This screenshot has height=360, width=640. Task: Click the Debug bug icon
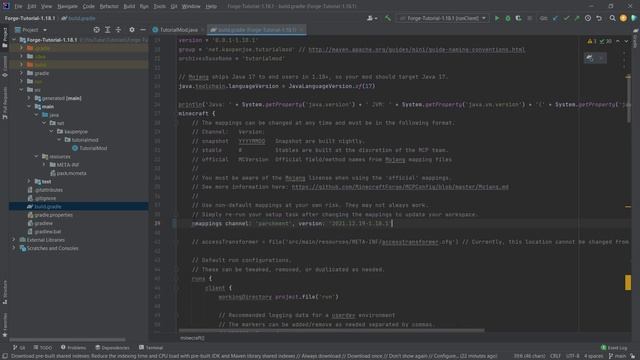point(508,18)
